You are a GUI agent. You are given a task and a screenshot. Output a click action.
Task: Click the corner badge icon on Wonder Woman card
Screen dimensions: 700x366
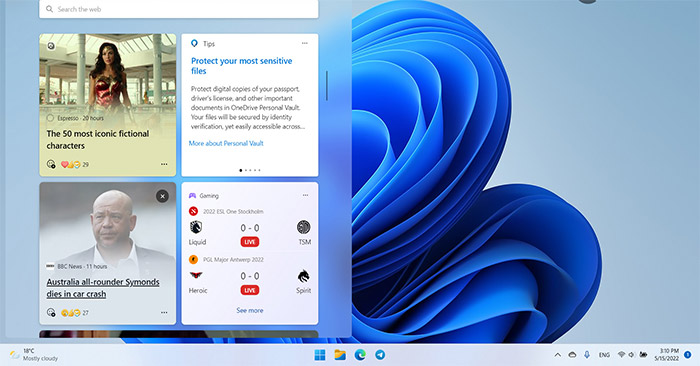click(x=51, y=46)
